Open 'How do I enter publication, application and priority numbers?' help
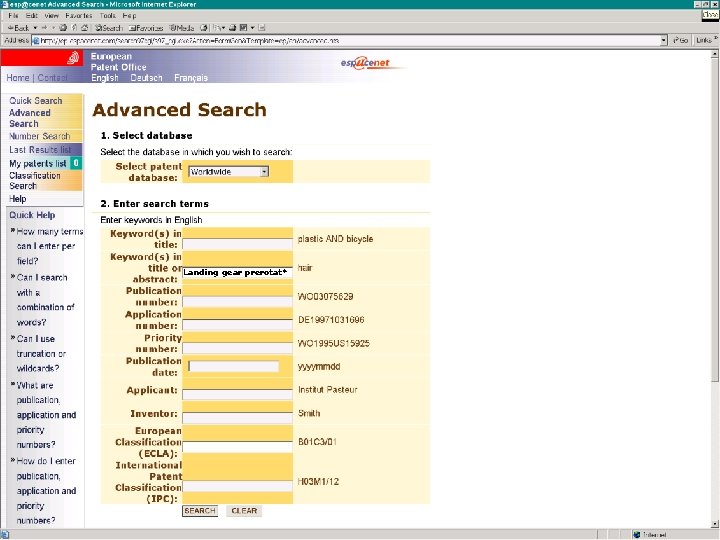Image resolution: width=720 pixels, height=540 pixels. 44,490
